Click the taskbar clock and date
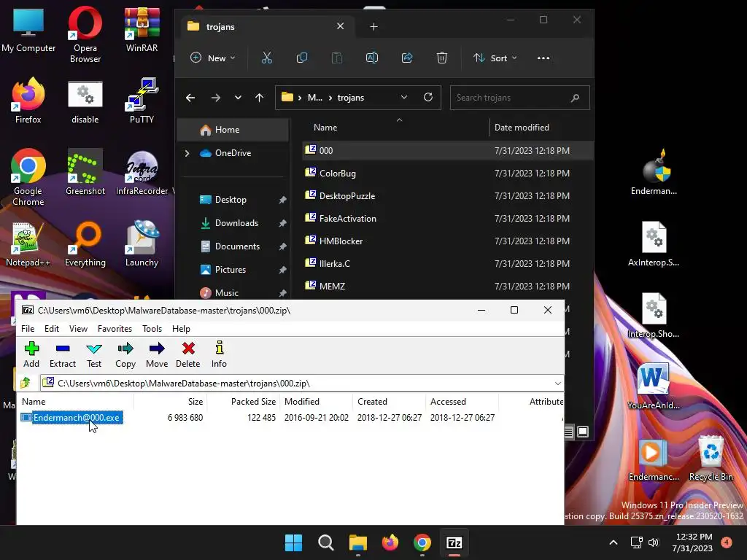Screen dimensions: 747x560 point(692,542)
